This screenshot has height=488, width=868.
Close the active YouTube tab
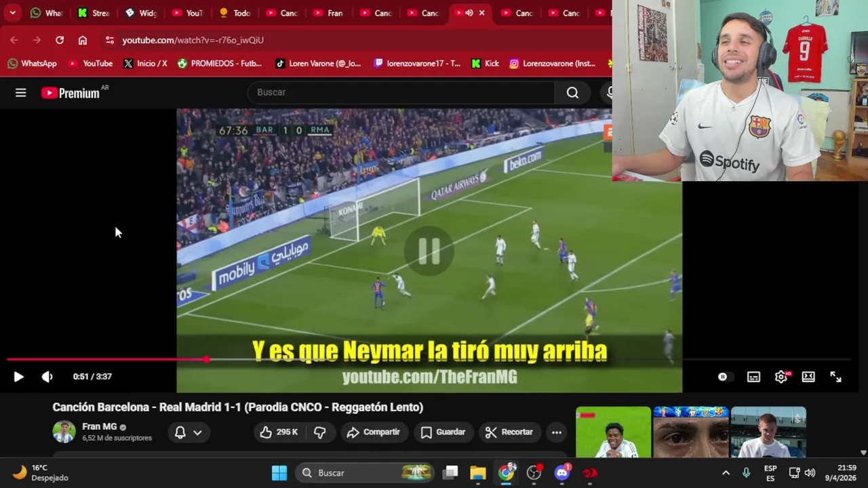[x=482, y=13]
